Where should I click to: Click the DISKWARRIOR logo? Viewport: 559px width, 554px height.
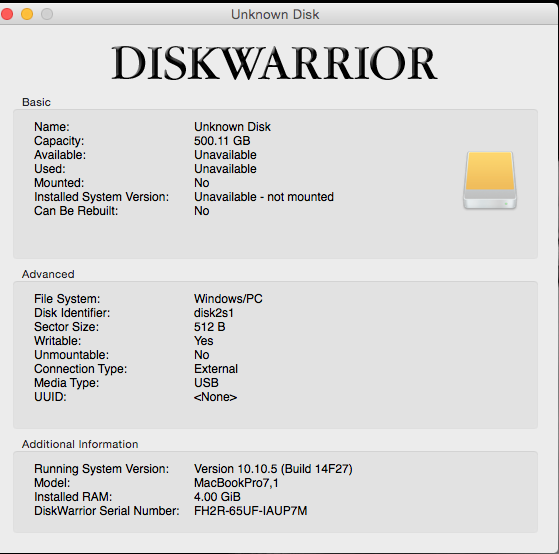pyautogui.click(x=274, y=63)
